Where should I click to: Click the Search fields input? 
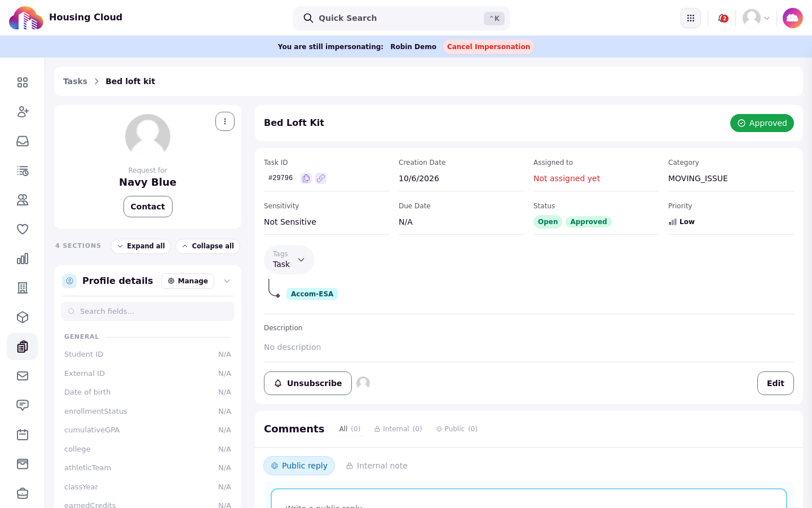(148, 312)
